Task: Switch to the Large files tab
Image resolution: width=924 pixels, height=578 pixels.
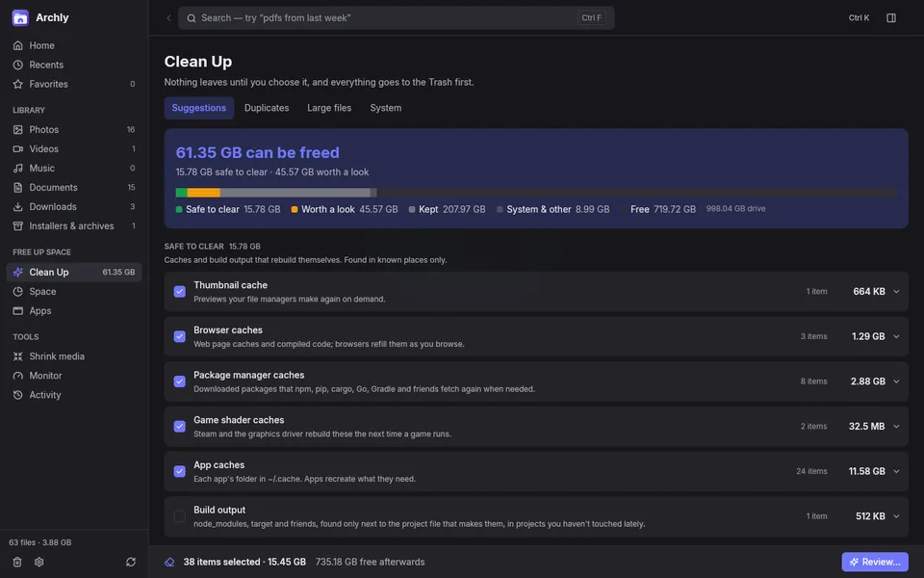Action: click(x=329, y=108)
